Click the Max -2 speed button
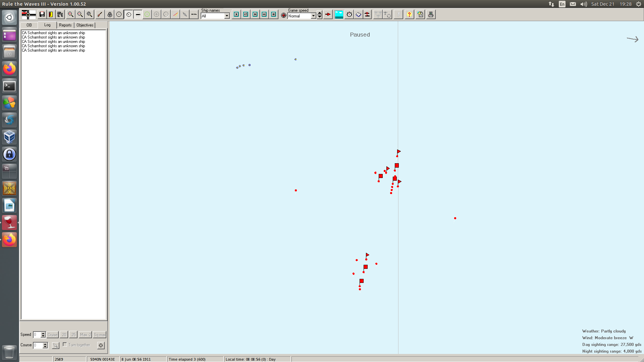This screenshot has height=362, width=644. tap(86, 335)
